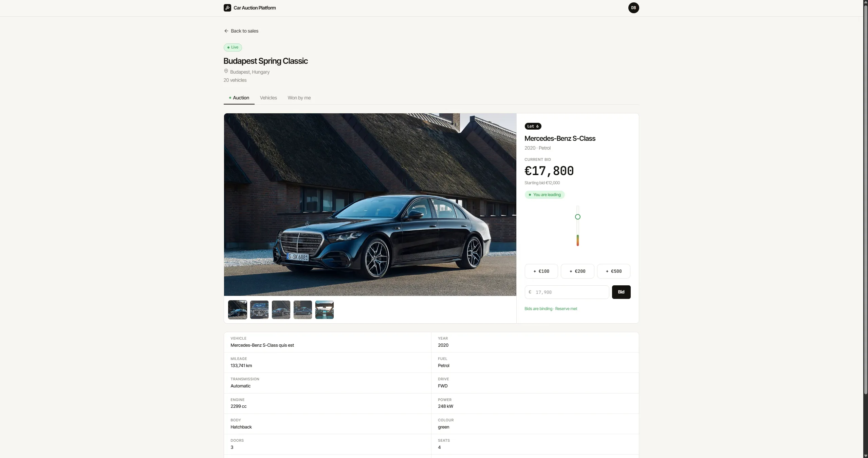Image resolution: width=868 pixels, height=458 pixels.
Task: Click the green-to-red section of the bid meter
Action: coord(577,240)
